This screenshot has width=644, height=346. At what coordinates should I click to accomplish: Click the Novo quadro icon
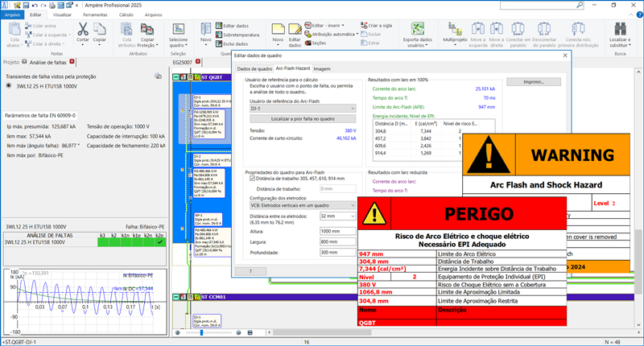[206, 29]
